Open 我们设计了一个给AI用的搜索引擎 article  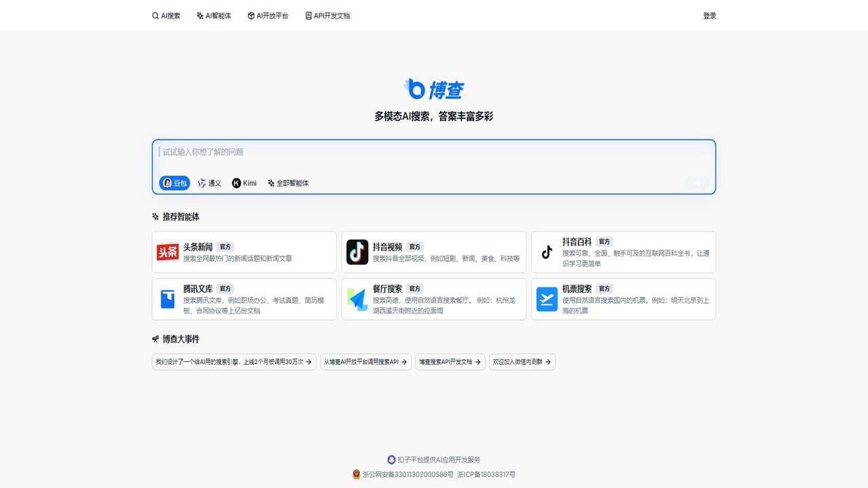[x=234, y=362]
